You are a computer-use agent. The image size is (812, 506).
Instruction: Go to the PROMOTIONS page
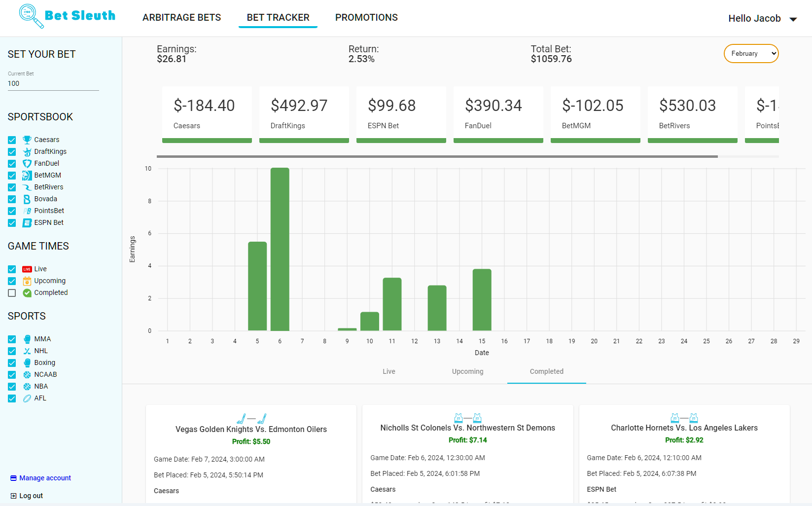point(366,17)
